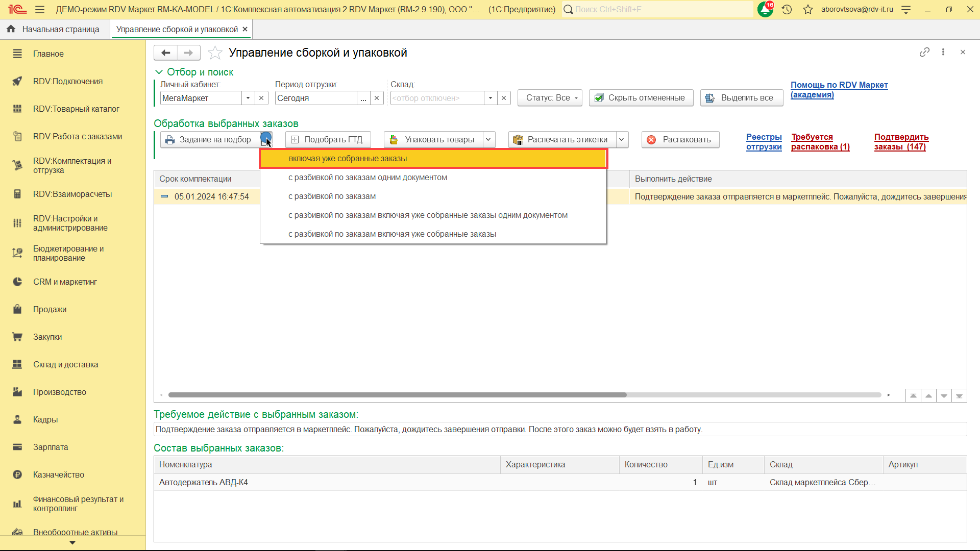Click the horizontal scrollbar of orders table
Viewport: 980px width, 551px height.
click(x=397, y=395)
